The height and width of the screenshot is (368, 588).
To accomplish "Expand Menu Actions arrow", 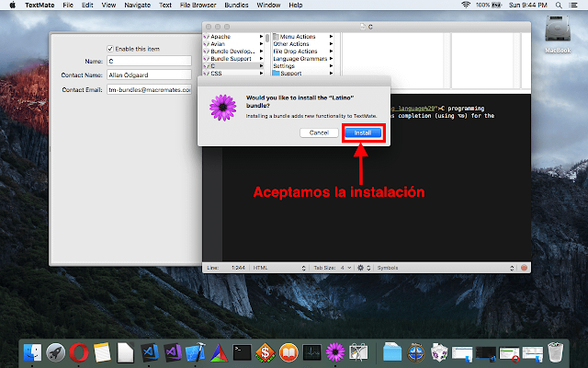I will coord(331,37).
